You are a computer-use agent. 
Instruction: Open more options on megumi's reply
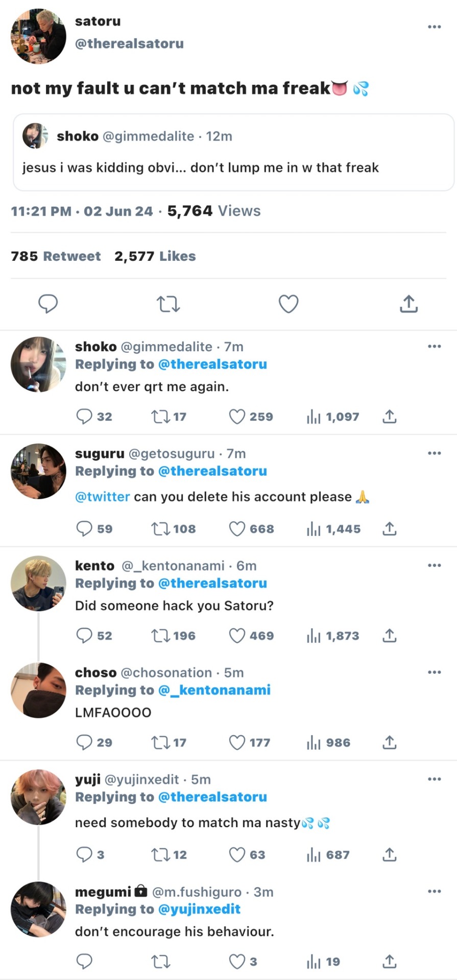pyautogui.click(x=434, y=891)
